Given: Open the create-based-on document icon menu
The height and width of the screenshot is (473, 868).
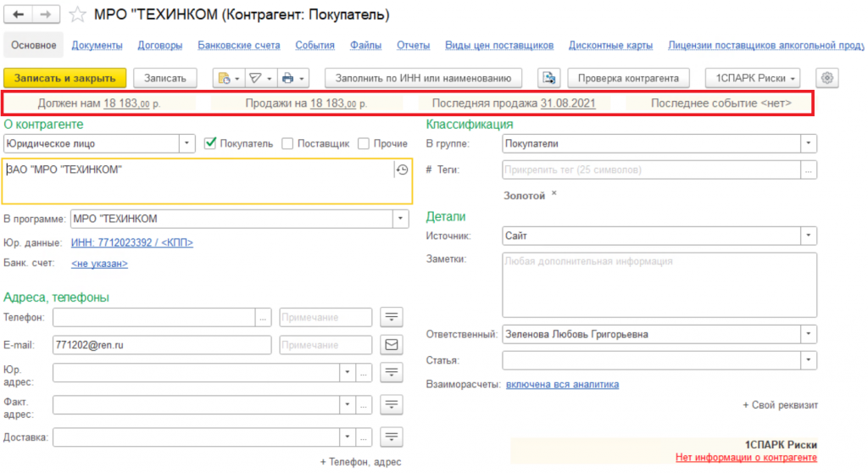Looking at the screenshot, I should [x=229, y=78].
